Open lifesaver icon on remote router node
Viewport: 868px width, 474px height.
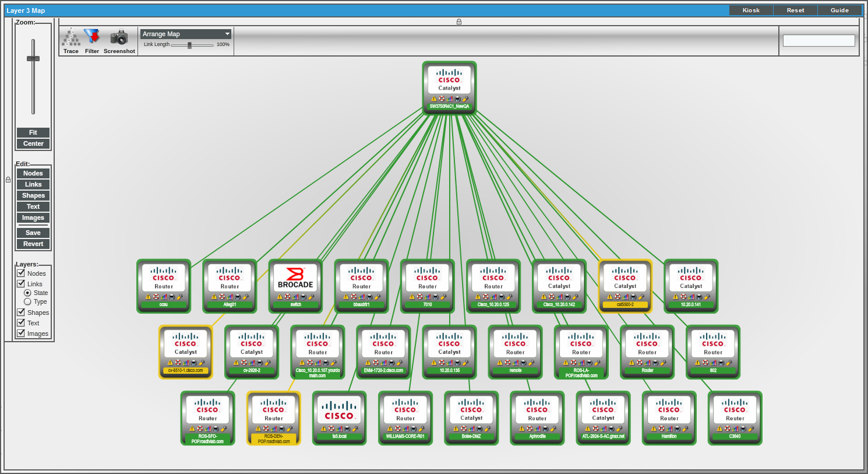[x=508, y=363]
